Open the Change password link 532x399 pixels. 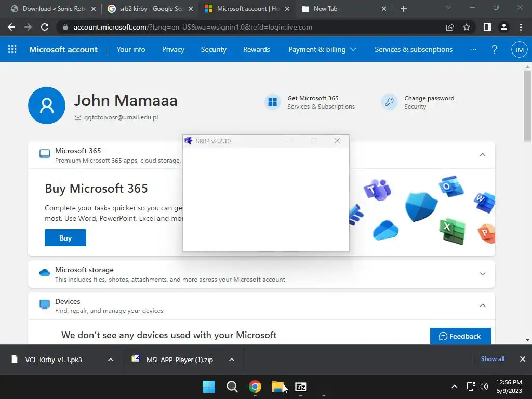429,98
